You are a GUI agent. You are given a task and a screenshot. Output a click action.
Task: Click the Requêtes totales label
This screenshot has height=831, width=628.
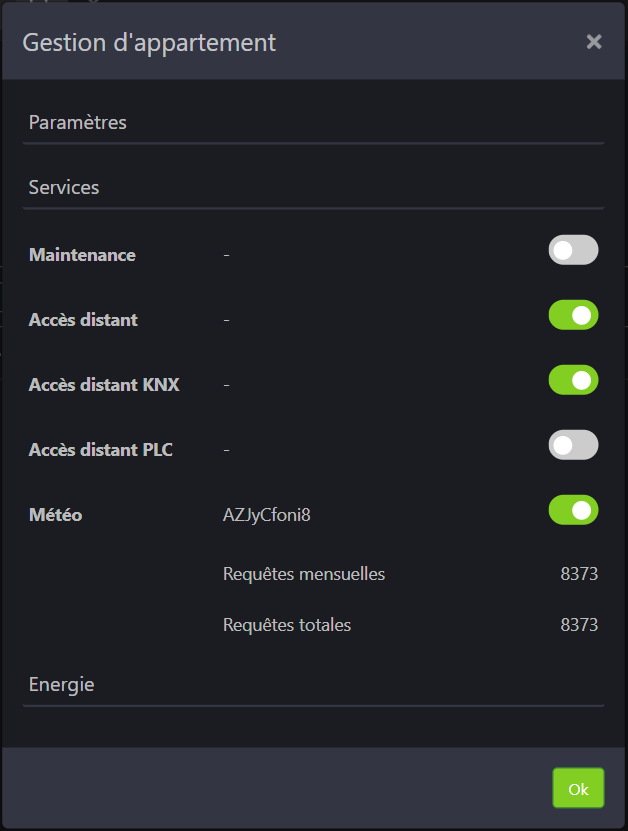tap(287, 625)
